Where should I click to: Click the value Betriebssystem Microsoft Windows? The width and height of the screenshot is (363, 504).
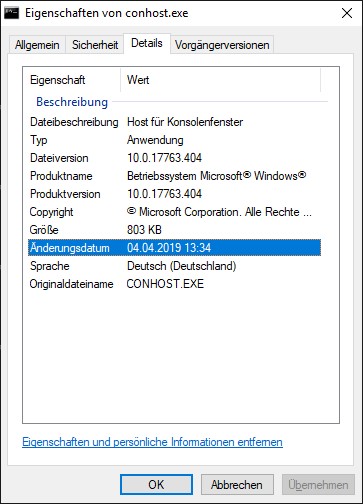[x=216, y=176]
